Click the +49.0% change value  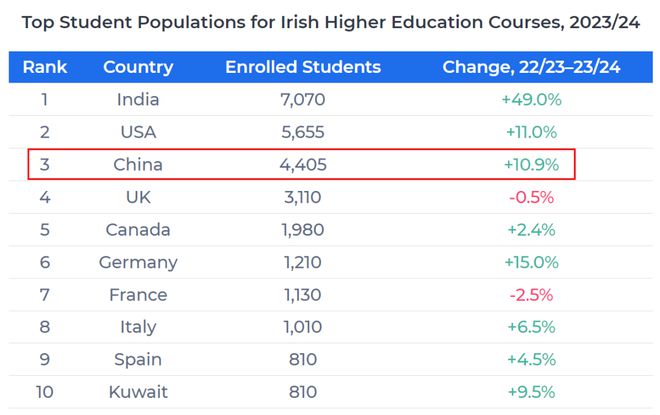pos(531,100)
